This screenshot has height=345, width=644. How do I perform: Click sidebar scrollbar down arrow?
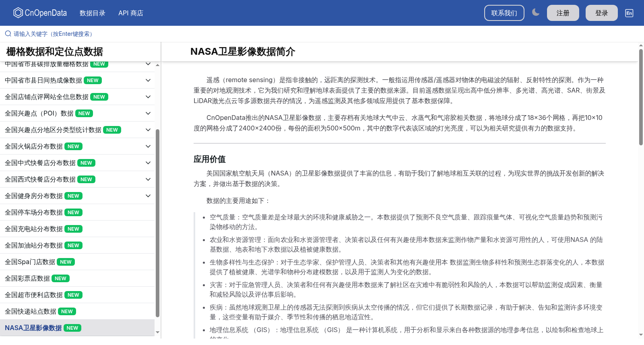[157, 333]
